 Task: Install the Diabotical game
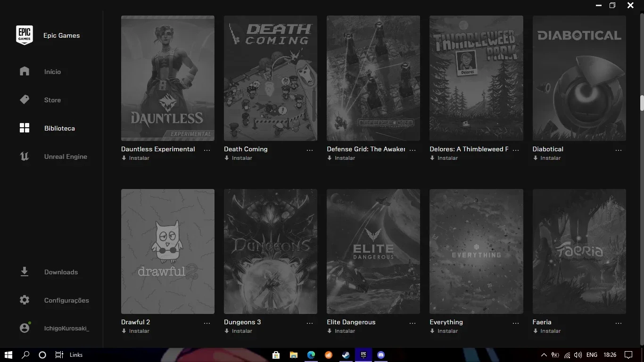tap(547, 158)
